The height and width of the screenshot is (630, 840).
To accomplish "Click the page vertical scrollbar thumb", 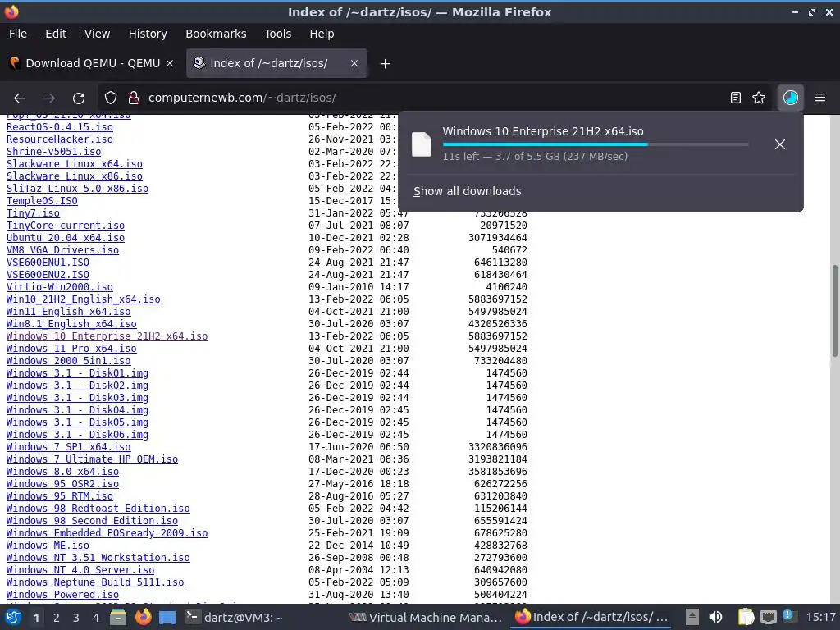I will click(x=834, y=311).
